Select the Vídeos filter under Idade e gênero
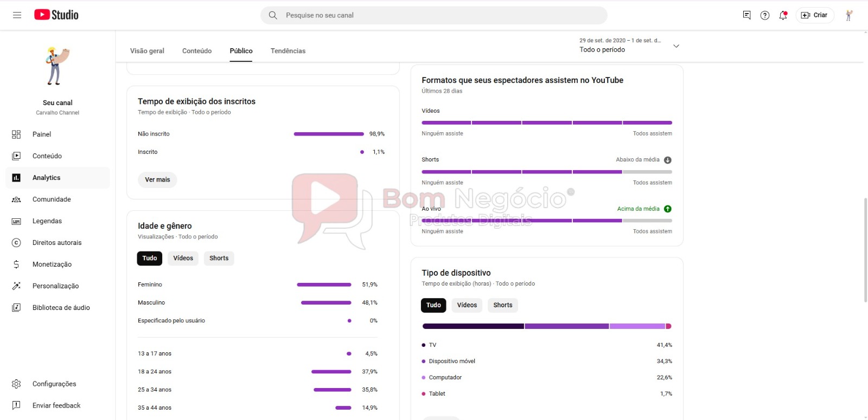Screen dimensions: 868x420 tap(183, 259)
